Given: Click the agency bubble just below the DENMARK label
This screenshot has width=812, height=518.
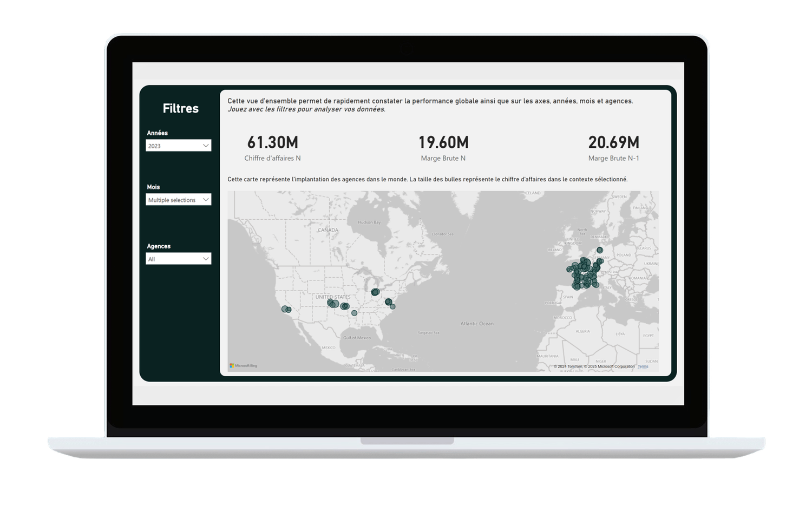Looking at the screenshot, I should click(600, 250).
